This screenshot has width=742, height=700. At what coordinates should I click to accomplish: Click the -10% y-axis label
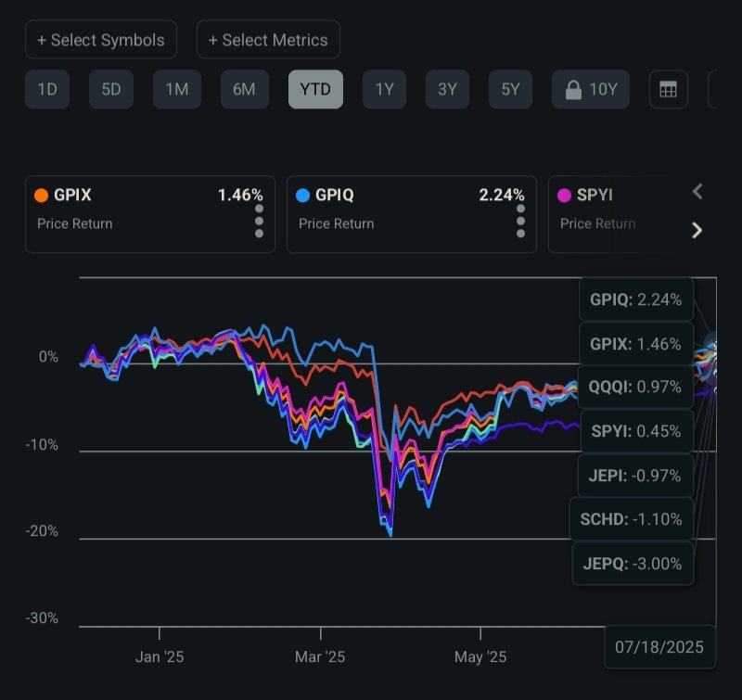point(42,445)
